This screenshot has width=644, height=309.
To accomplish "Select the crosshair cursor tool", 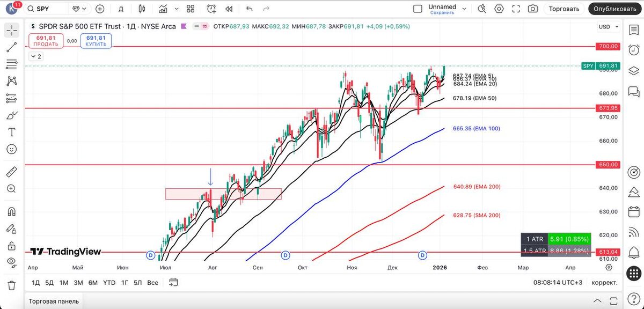I will 12,31.
